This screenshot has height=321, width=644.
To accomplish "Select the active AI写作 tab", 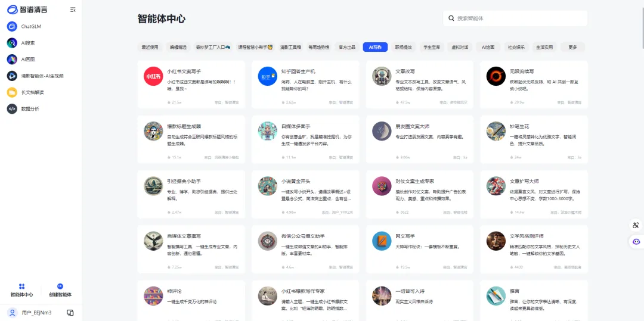I will tap(375, 47).
